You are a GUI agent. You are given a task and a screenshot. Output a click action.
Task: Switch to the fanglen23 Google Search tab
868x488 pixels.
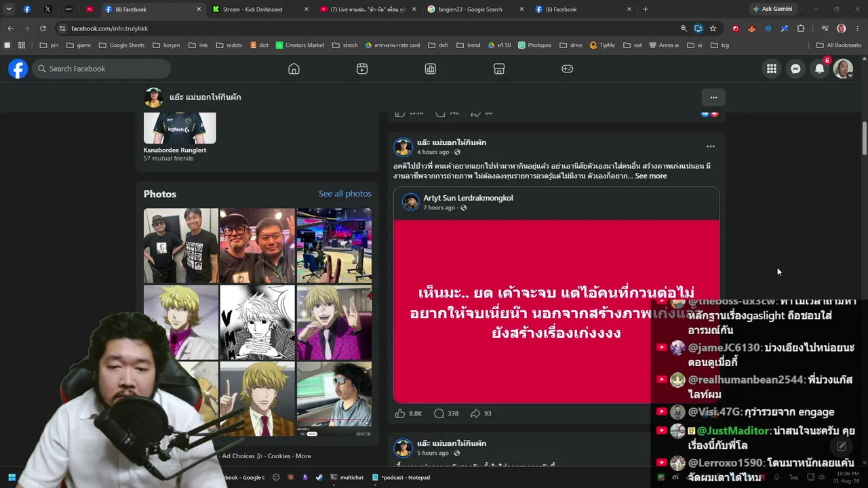(x=475, y=9)
